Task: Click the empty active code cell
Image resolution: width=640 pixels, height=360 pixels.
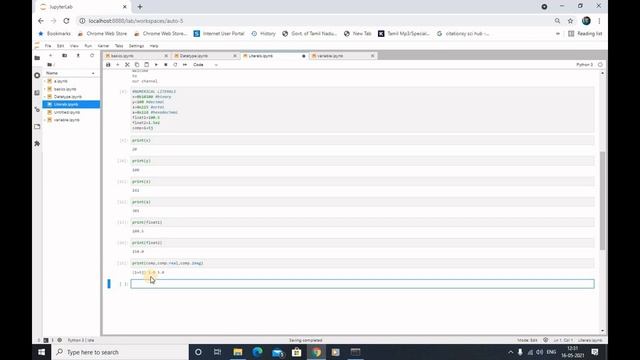Action: (x=362, y=284)
